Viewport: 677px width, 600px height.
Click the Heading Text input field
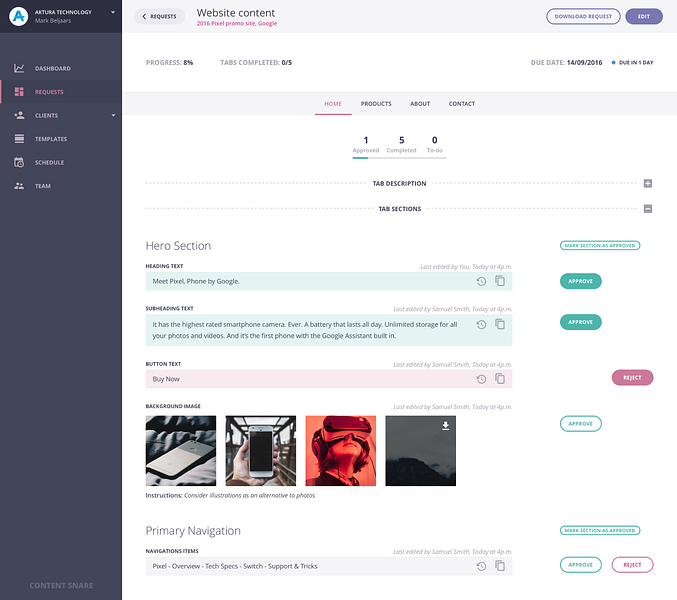click(329, 281)
